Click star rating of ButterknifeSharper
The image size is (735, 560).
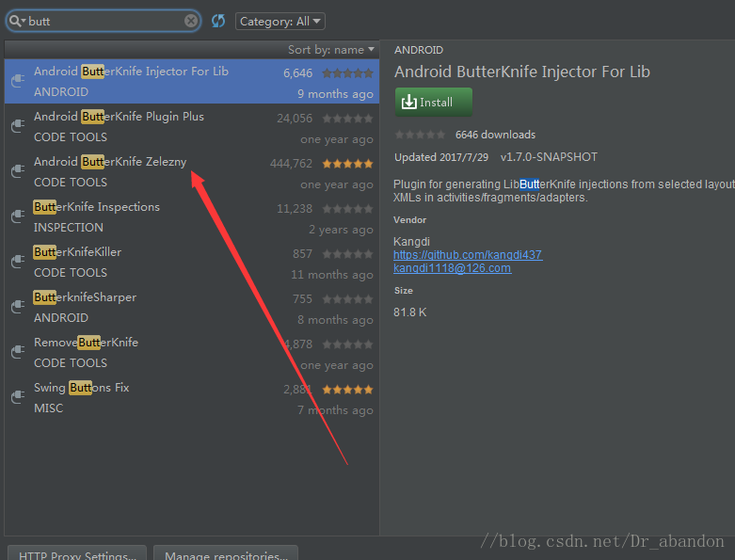point(347,299)
